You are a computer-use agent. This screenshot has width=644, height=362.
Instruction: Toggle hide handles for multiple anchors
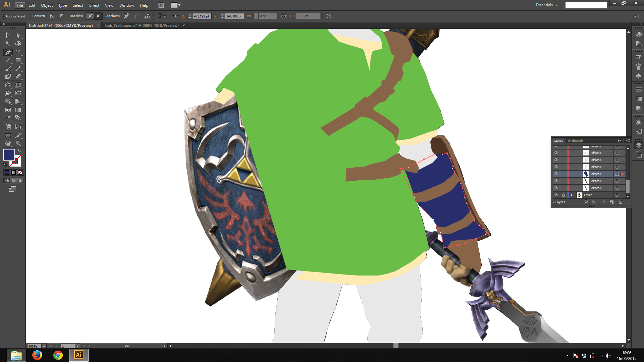(98, 16)
